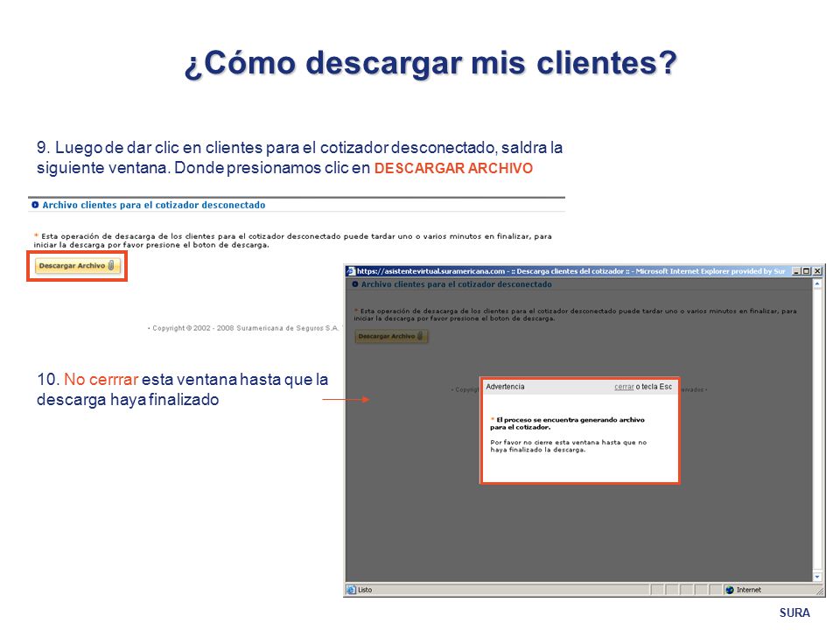This screenshot has height=630, width=840.
Task: Click the browser title bar URL text asistentevirtual.suramericana.com
Action: pos(430,271)
